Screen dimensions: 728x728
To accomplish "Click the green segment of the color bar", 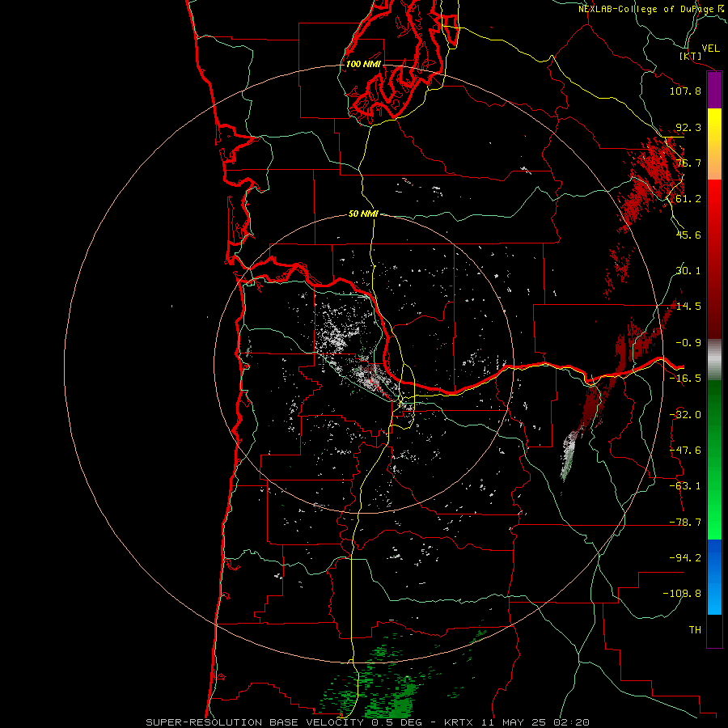I will point(714,459).
